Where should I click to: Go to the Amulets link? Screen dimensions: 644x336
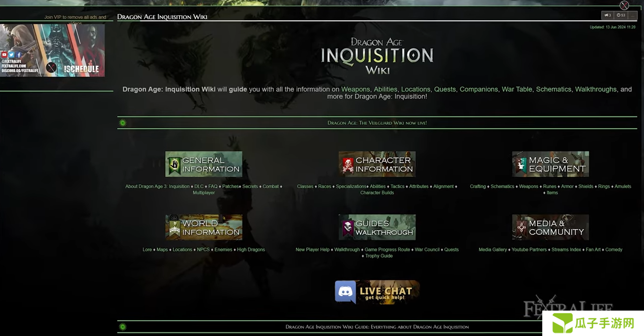623,187
